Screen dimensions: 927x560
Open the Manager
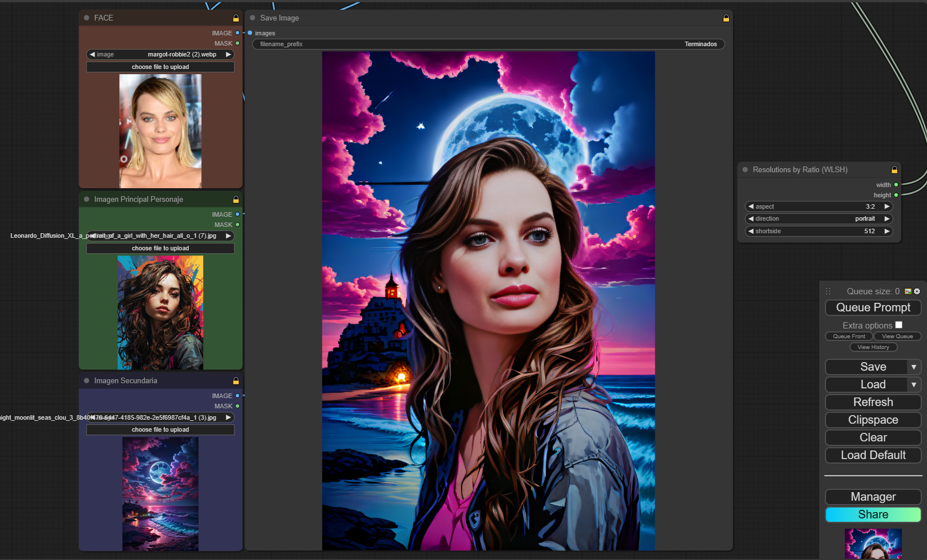tap(873, 497)
